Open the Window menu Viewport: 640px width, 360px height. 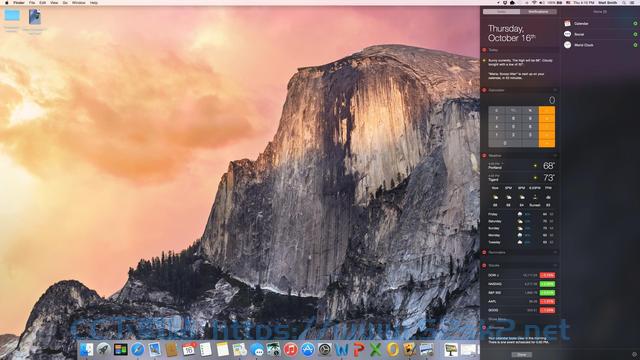pos(79,2)
